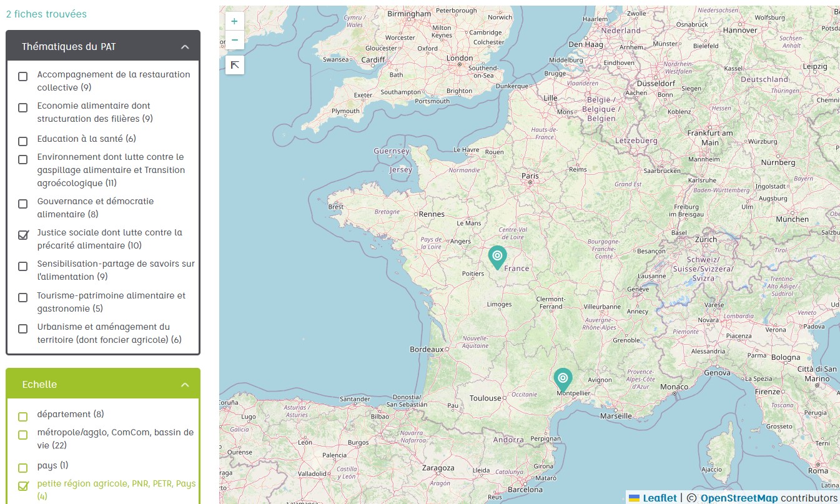Tick the département scale checkbox
The width and height of the screenshot is (840, 504).
[23, 417]
